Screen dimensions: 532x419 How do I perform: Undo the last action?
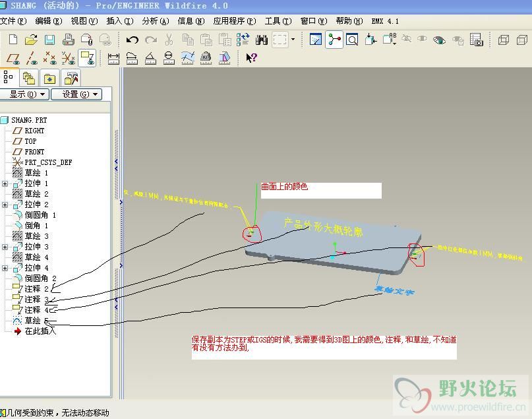click(132, 40)
